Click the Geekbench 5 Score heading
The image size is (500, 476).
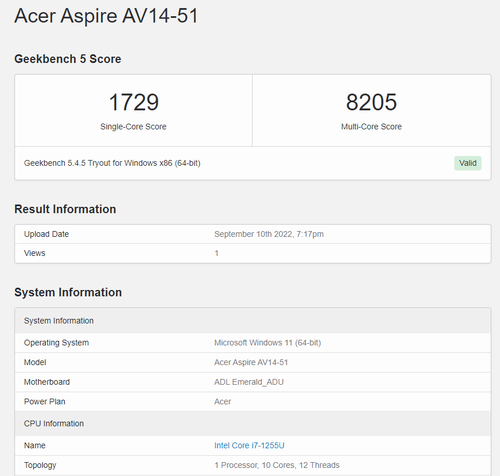point(68,59)
